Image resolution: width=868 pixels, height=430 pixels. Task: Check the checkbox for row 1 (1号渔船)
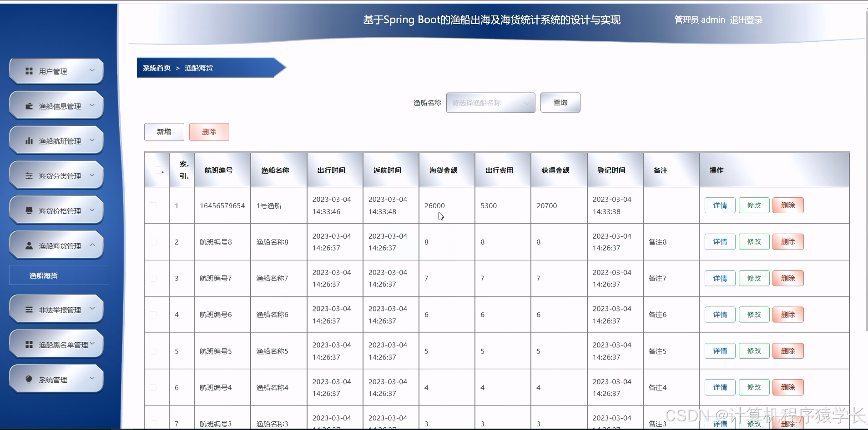click(x=153, y=205)
